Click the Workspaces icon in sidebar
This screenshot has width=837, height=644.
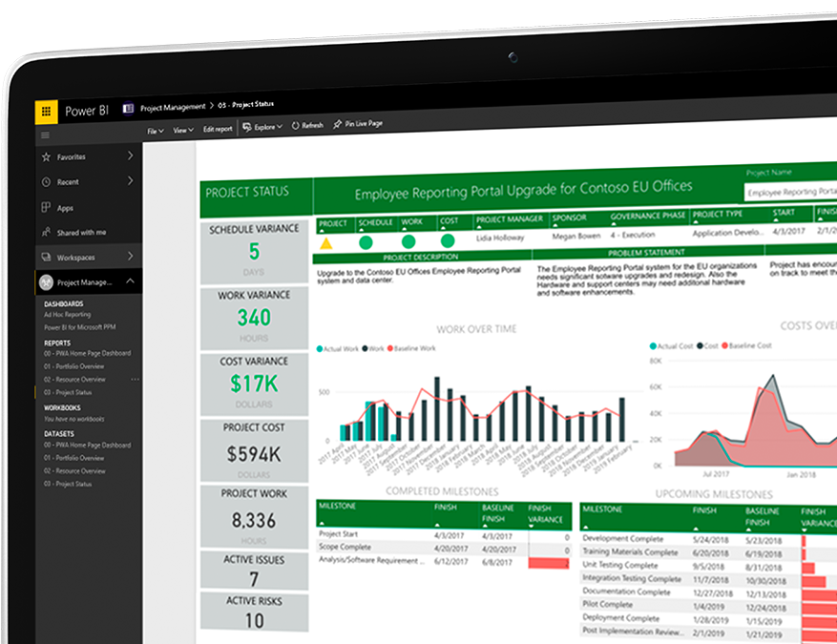coord(46,258)
